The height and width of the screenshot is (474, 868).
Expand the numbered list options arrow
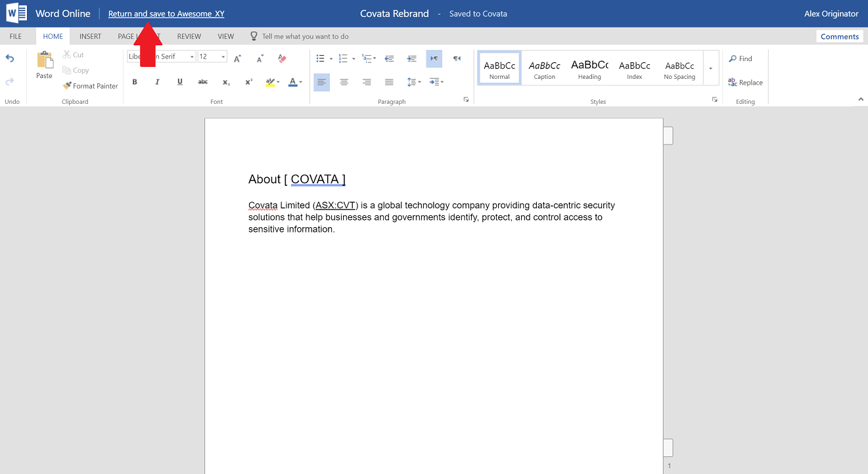354,58
